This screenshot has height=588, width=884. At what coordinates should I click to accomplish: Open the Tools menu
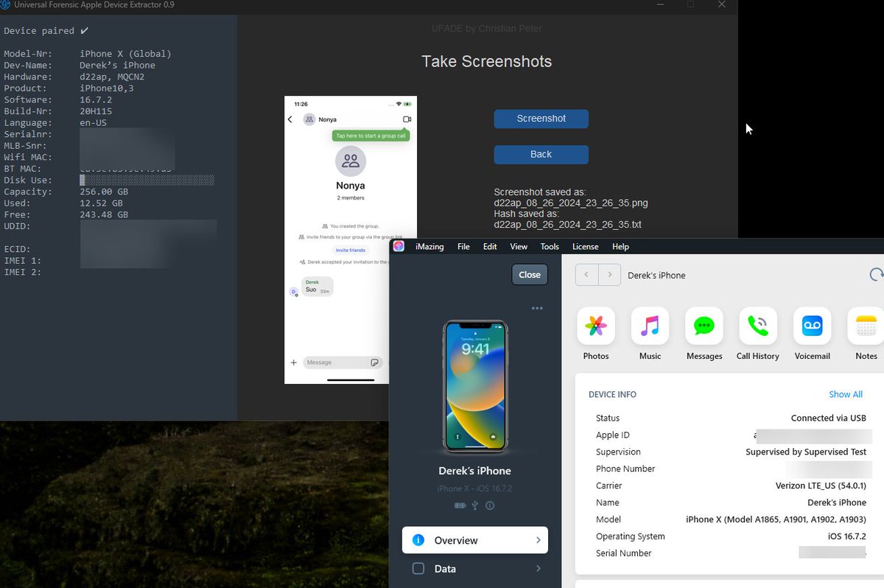[550, 247]
